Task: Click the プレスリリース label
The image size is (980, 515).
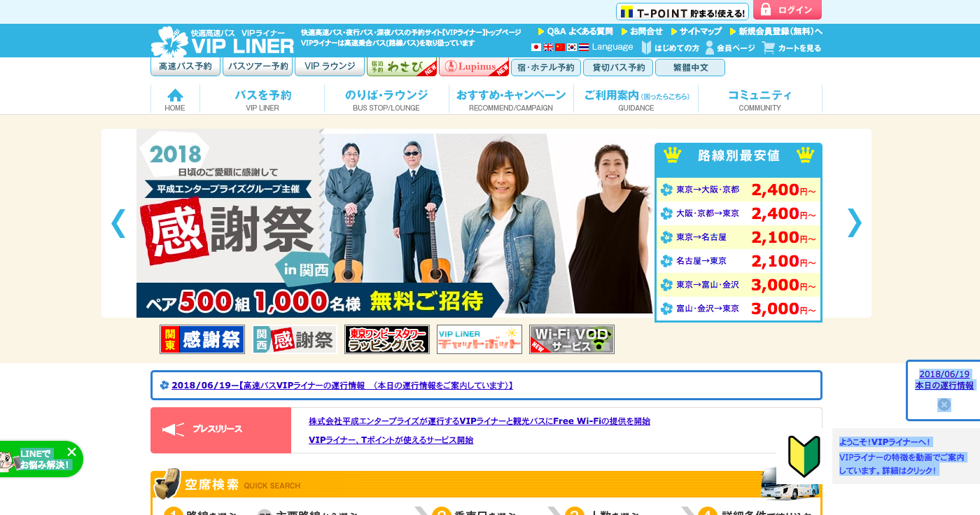Action: click(221, 430)
